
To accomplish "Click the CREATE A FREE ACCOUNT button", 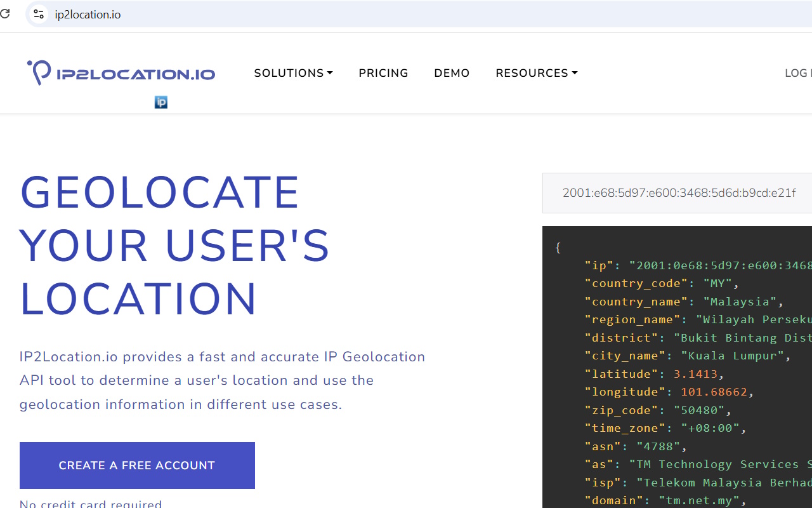I will coord(136,465).
